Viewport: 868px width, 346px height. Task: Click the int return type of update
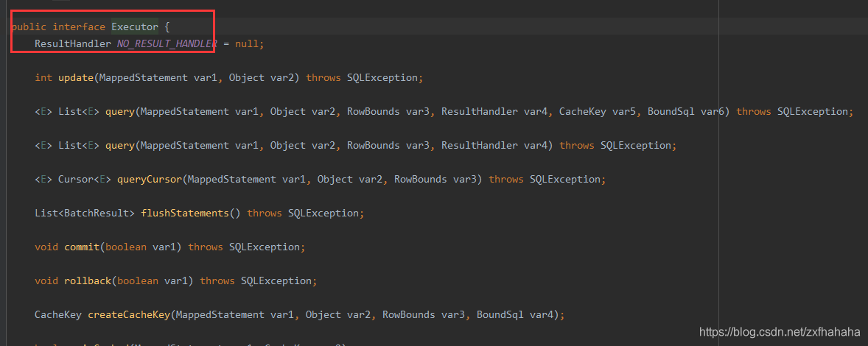(x=43, y=77)
